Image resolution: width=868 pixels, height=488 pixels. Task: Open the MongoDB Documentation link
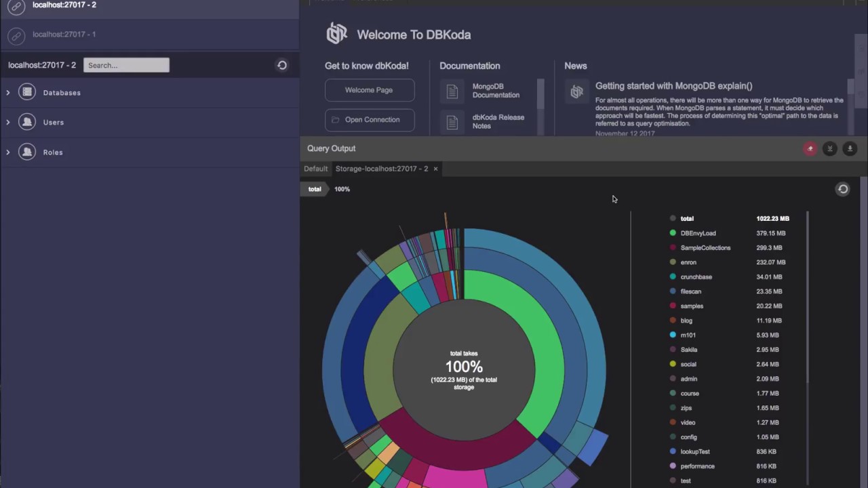(496, 91)
